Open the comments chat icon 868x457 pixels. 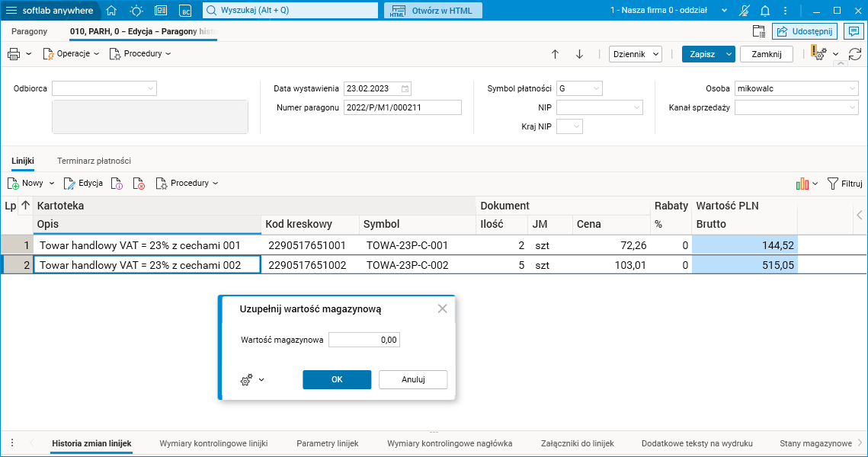tap(854, 31)
